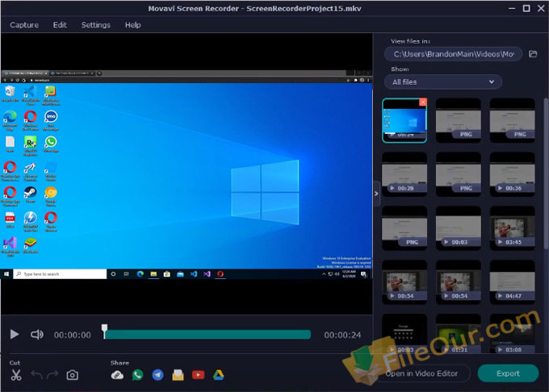The height and width of the screenshot is (392, 549).
Task: Select the PNG thumbnail in second row
Action: point(459,174)
